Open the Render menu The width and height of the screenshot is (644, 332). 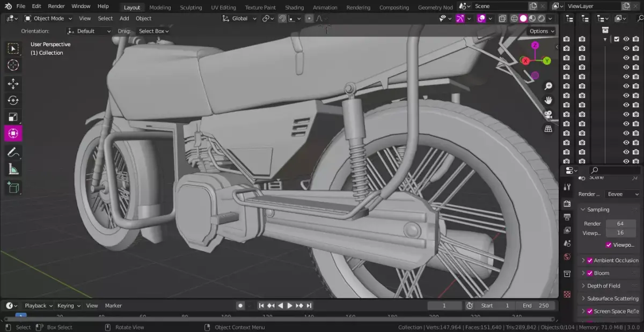pos(56,6)
